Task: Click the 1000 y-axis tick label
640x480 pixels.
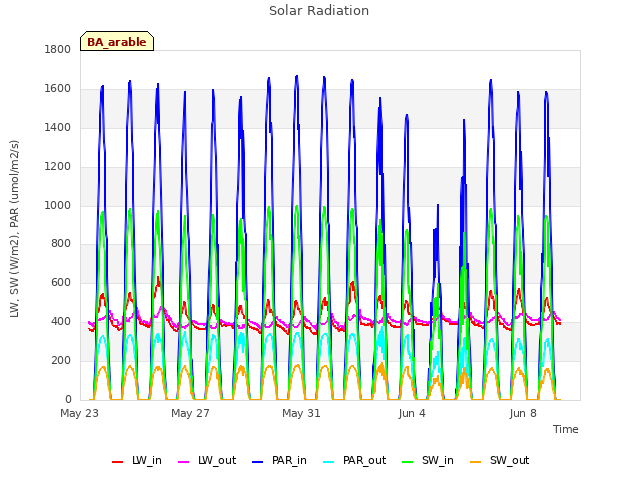Action: [x=58, y=205]
